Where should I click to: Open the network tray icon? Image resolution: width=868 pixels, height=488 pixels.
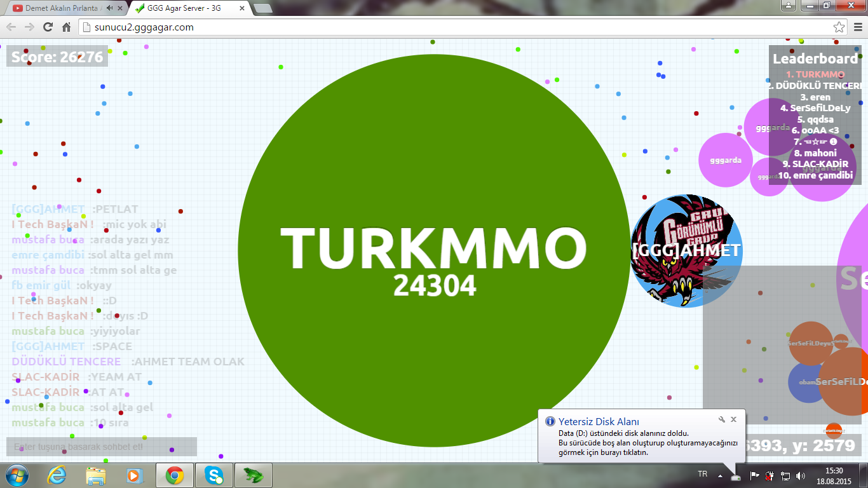point(785,475)
